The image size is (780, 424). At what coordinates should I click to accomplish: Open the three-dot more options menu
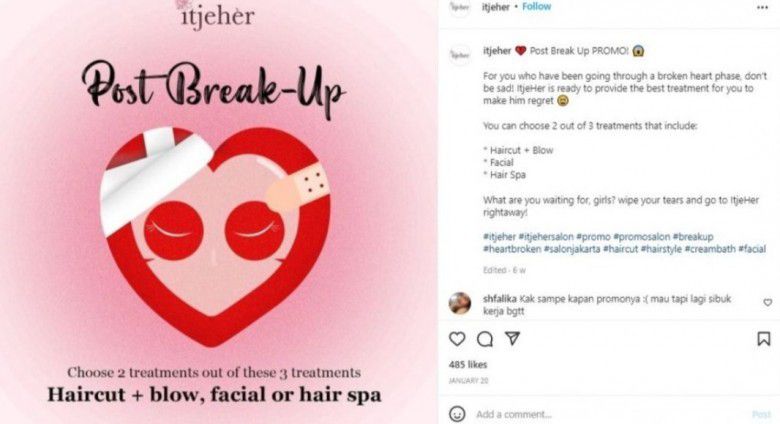pos(762,8)
